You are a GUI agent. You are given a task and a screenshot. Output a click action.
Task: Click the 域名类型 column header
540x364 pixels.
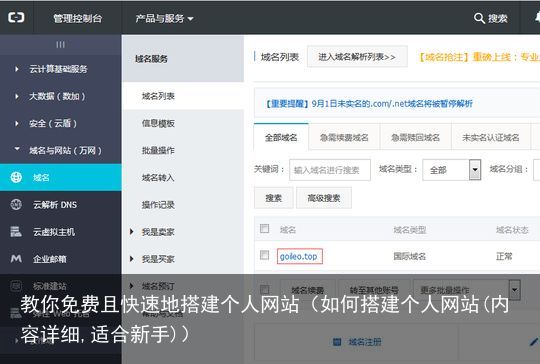tap(410, 230)
